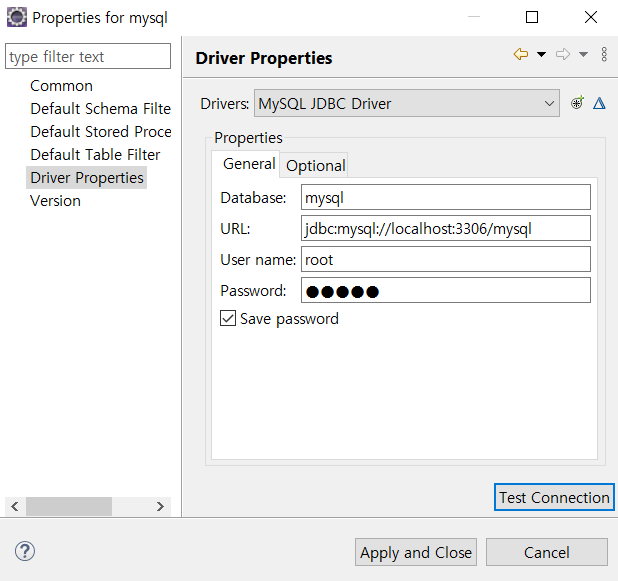618x581 pixels.
Task: Open the Drivers combo box
Action: click(x=407, y=103)
